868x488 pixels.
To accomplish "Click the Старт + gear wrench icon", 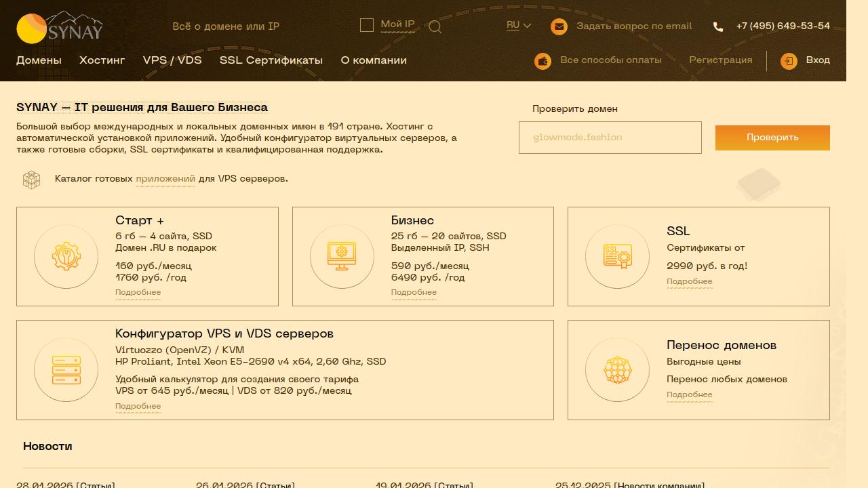I will (x=66, y=256).
